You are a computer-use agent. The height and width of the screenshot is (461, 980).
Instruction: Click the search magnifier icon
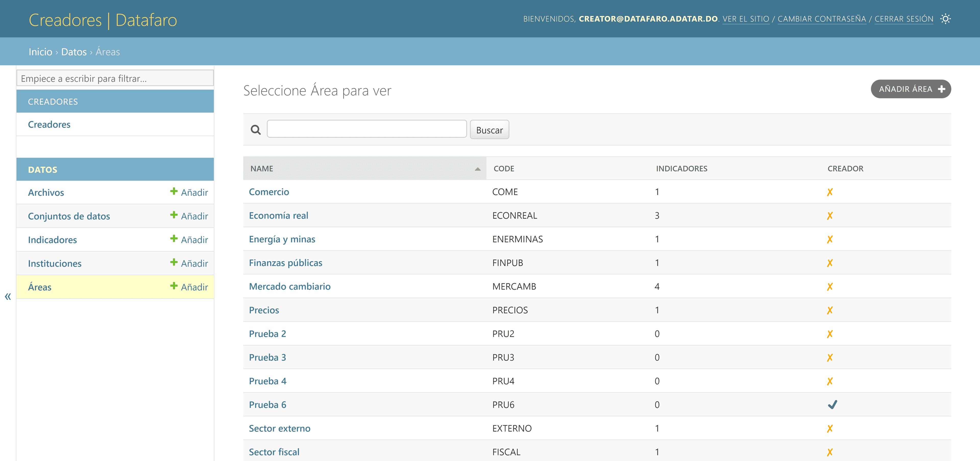(256, 130)
